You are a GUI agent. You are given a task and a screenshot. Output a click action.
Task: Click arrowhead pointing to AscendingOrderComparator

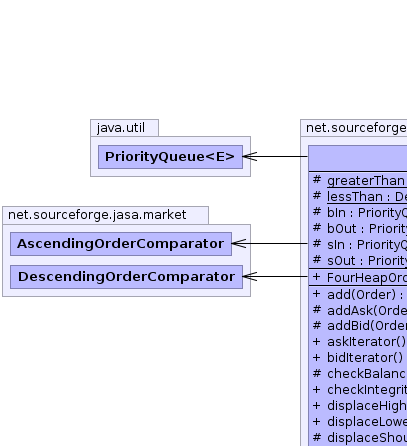click(239, 244)
